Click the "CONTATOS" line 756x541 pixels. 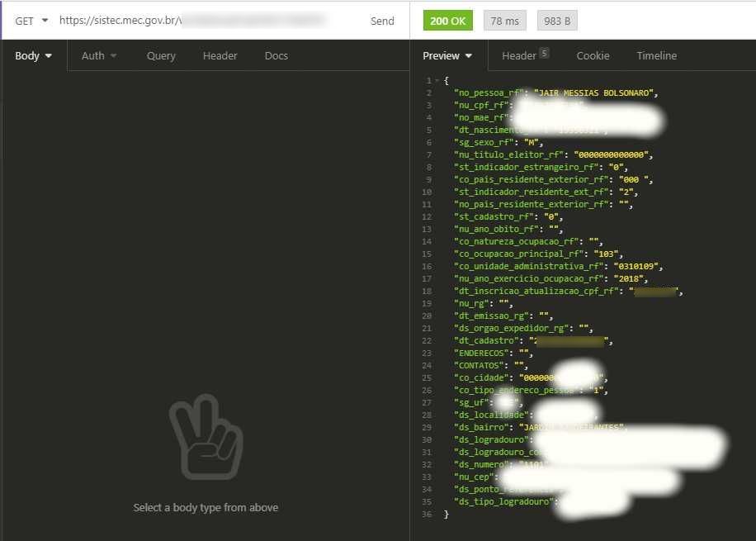pyautogui.click(x=491, y=365)
